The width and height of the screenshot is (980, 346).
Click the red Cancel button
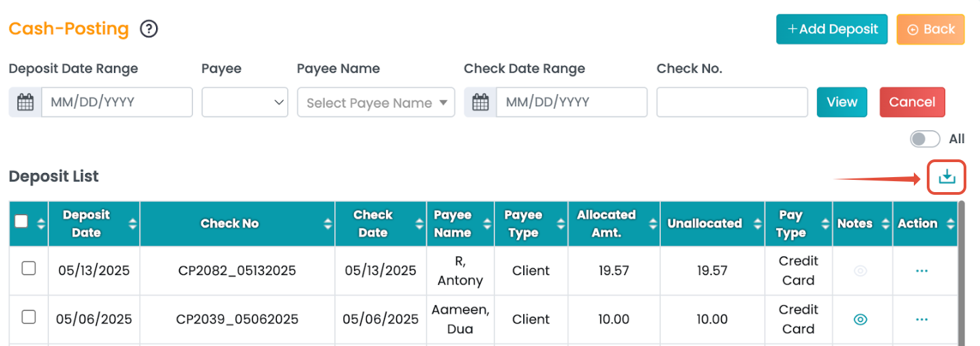[x=912, y=102]
